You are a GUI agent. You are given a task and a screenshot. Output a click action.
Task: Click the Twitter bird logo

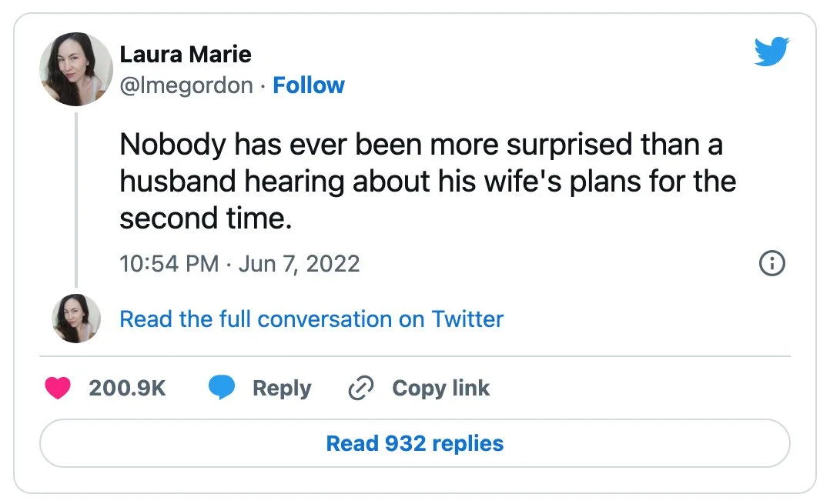(771, 53)
